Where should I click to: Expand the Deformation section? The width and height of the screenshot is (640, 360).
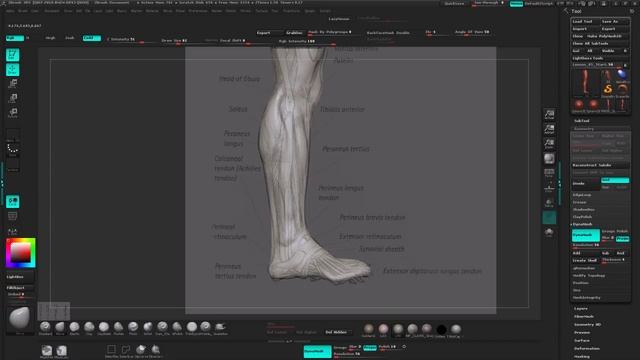pos(587,349)
